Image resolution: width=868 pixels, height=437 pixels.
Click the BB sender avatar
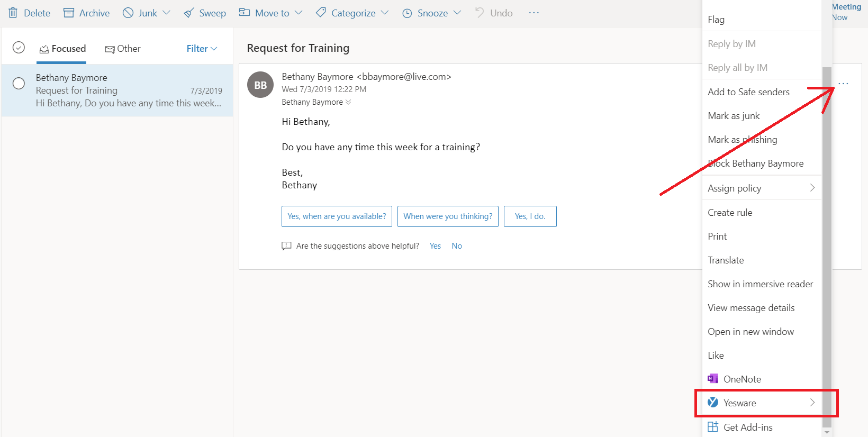click(x=260, y=85)
